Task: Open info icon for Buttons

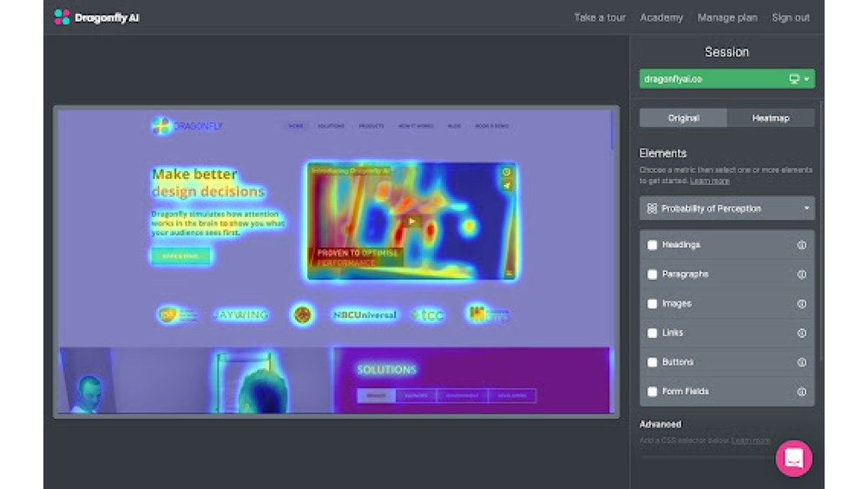Action: tap(801, 362)
